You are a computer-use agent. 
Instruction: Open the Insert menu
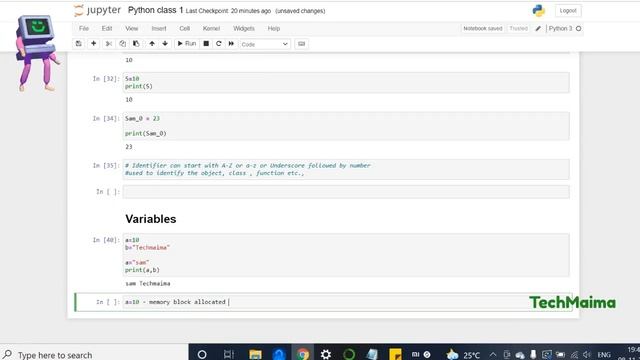point(159,29)
